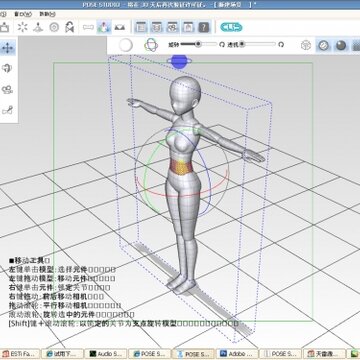The width and height of the screenshot is (360, 360).
Task: Adjust the perspective slider handle
Action: [242, 44]
